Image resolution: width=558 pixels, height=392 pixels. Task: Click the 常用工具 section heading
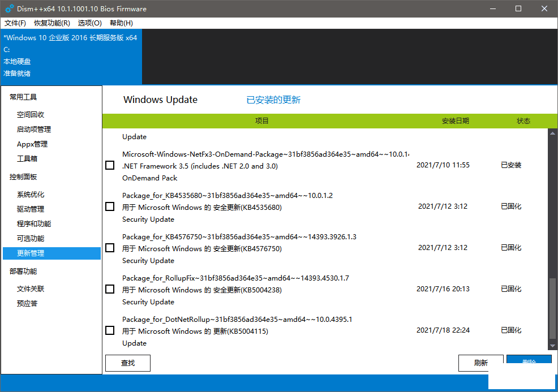[x=23, y=97]
